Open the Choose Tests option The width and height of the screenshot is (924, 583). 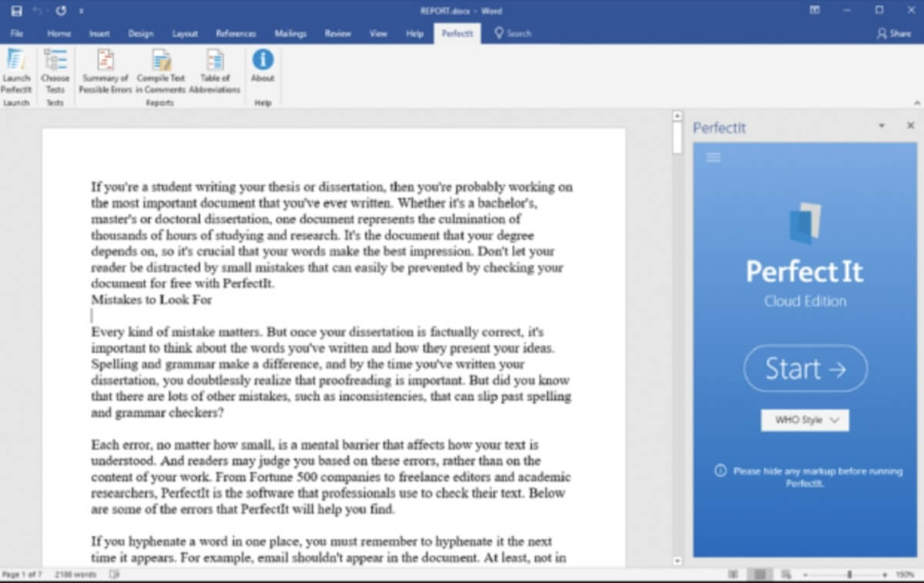tap(55, 71)
